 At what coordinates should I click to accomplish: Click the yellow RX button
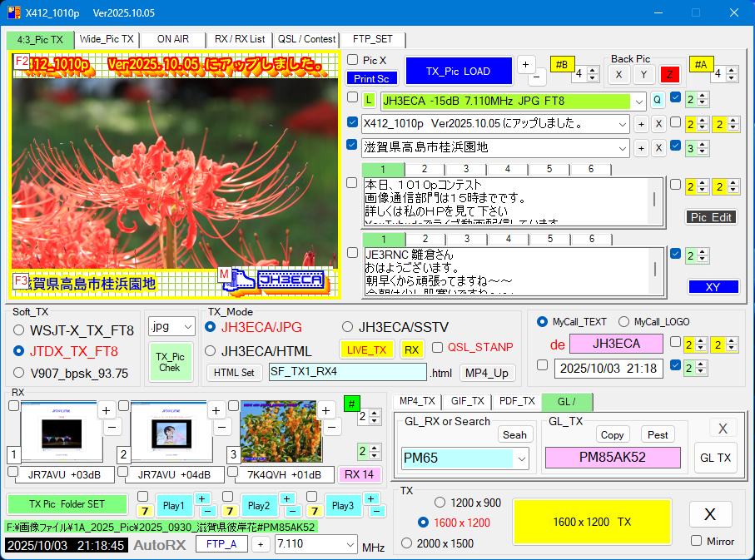[411, 349]
